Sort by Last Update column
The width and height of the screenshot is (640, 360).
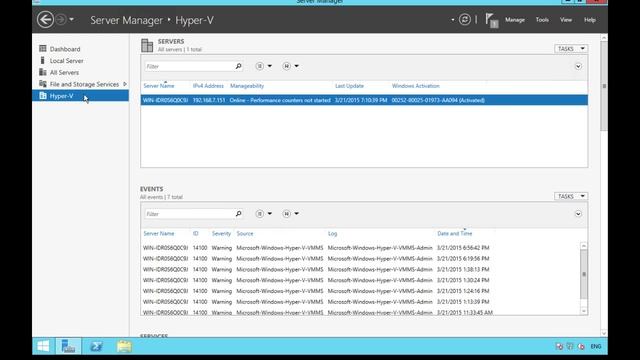tap(349, 86)
